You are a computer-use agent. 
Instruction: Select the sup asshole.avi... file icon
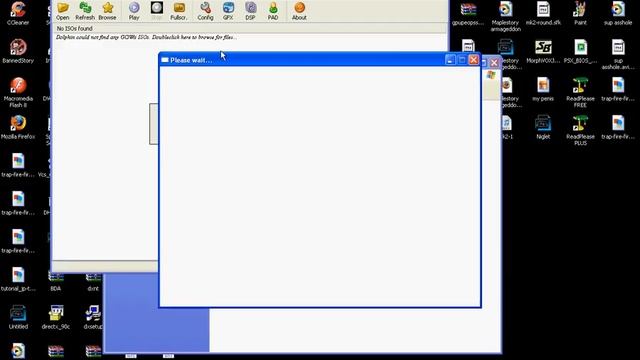coord(618,54)
